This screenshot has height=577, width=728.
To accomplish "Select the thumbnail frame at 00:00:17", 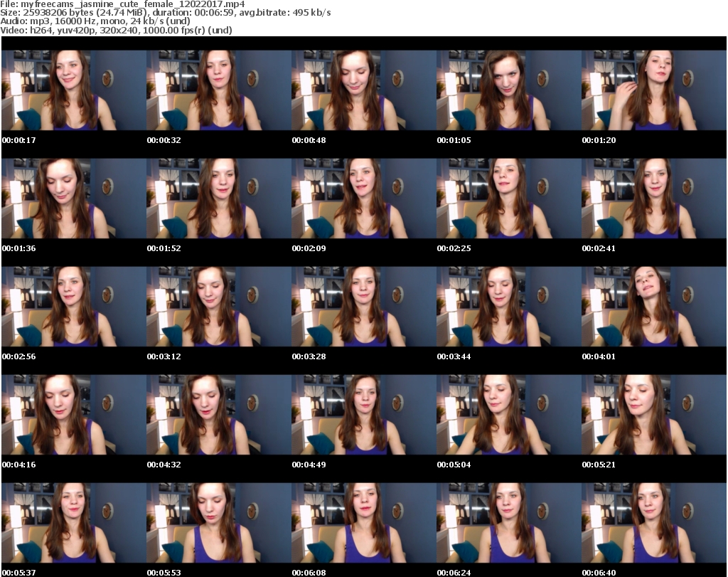I will coord(74,90).
